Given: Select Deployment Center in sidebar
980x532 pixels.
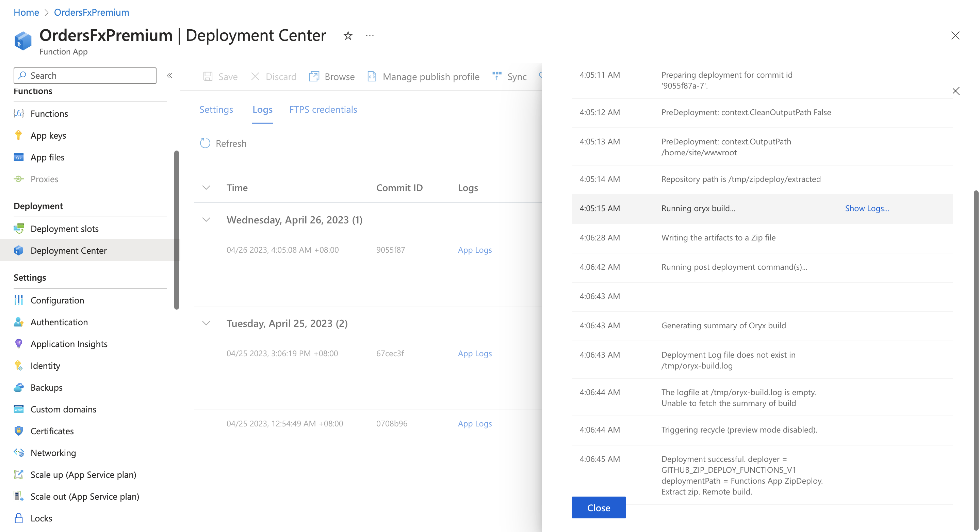Looking at the screenshot, I should [x=68, y=250].
